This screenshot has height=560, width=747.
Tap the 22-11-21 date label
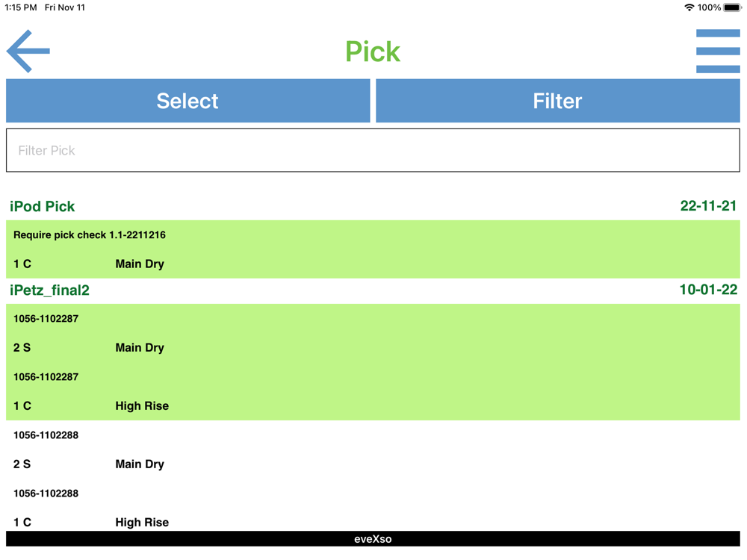tap(708, 206)
